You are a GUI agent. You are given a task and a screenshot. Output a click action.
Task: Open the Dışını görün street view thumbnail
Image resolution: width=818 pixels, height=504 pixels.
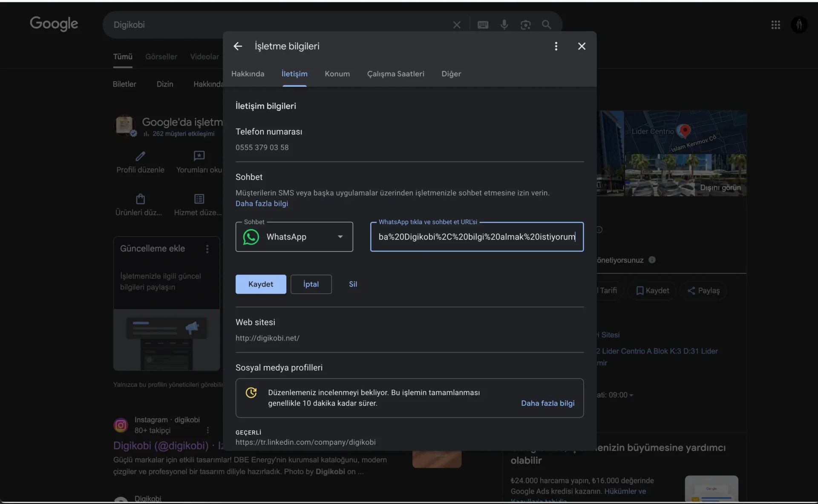click(x=685, y=175)
